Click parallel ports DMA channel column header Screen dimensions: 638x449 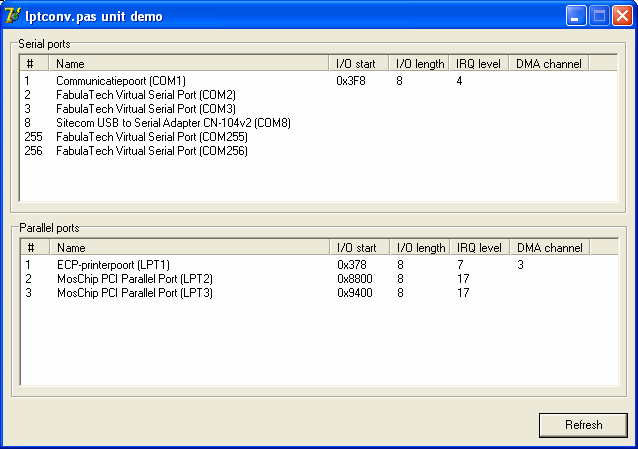click(x=550, y=247)
